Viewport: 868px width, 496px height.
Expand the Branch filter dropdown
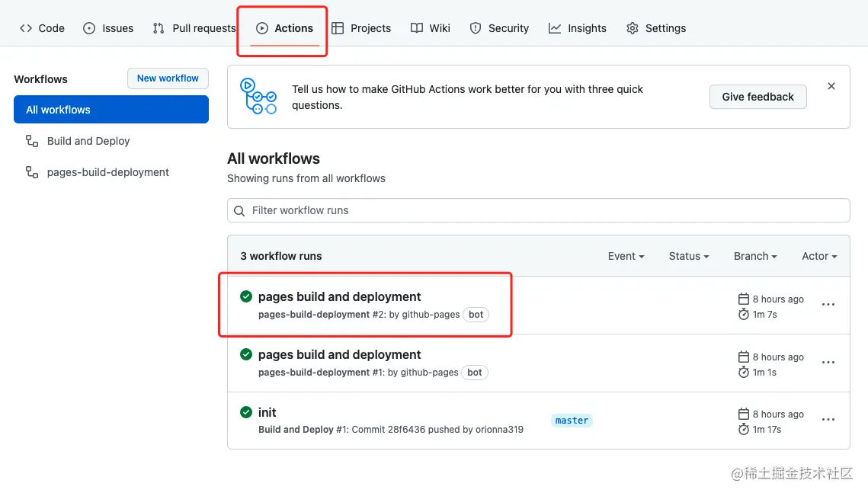coord(755,256)
